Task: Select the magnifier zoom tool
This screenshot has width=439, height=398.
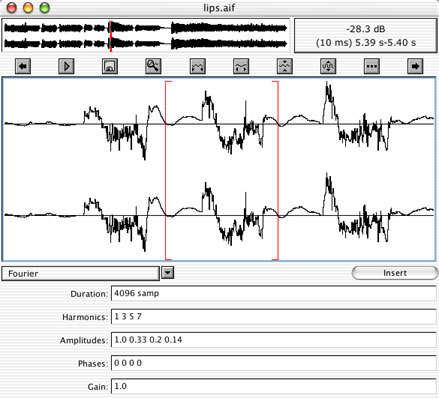Action: 153,66
